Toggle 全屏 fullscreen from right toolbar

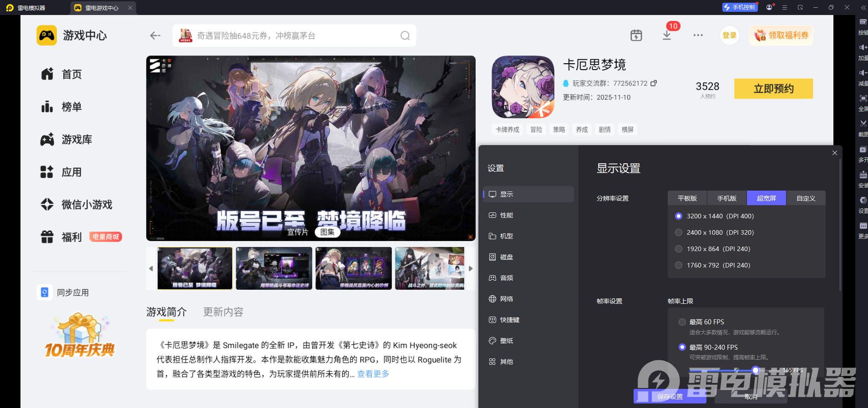[x=863, y=103]
